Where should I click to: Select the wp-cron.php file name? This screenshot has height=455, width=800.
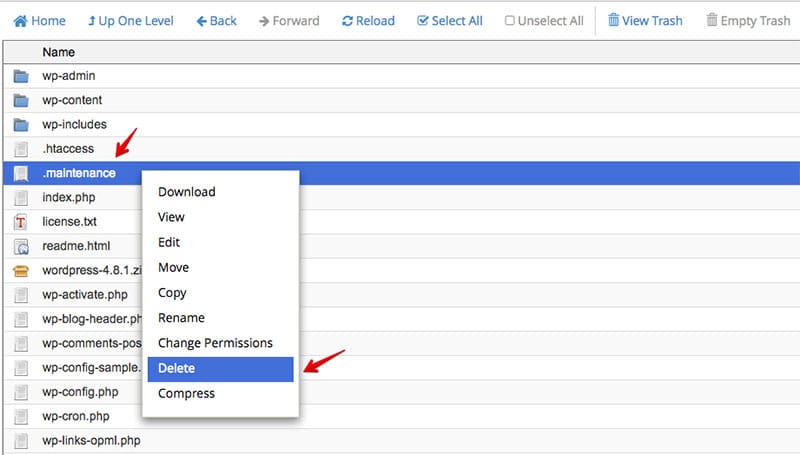(x=76, y=416)
